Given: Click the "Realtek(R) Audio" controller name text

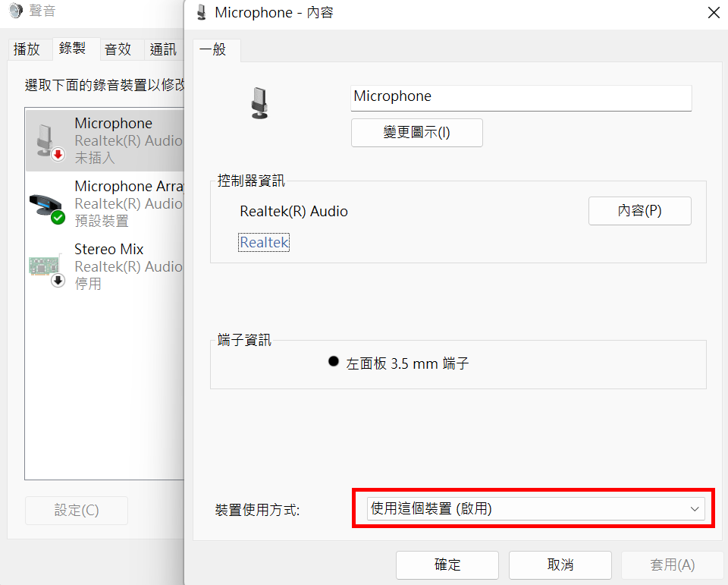Looking at the screenshot, I should tap(293, 212).
